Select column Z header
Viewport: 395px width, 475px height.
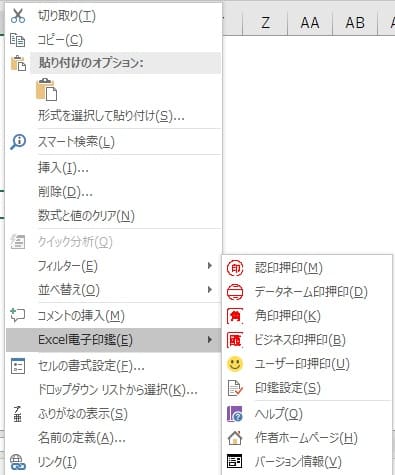tap(265, 23)
